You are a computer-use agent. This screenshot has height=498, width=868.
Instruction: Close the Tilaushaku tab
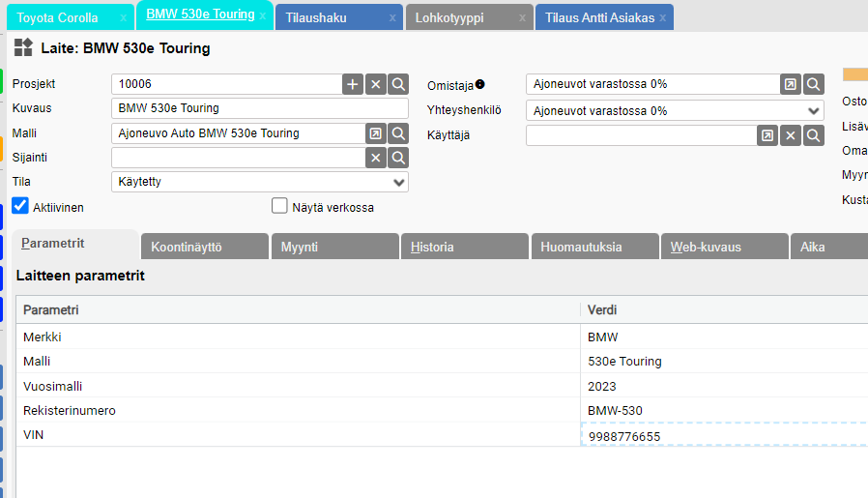pos(392,18)
